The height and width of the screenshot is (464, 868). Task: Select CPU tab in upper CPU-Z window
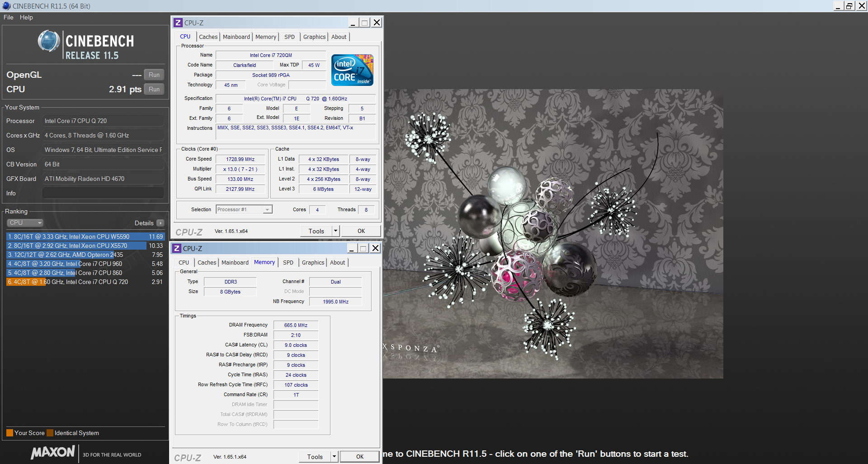(185, 37)
